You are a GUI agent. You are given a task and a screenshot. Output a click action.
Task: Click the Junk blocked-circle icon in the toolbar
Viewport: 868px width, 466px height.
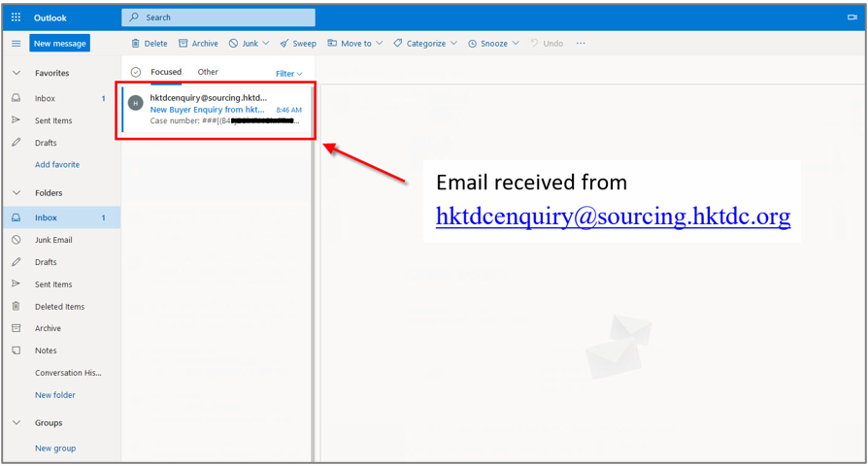coord(234,43)
